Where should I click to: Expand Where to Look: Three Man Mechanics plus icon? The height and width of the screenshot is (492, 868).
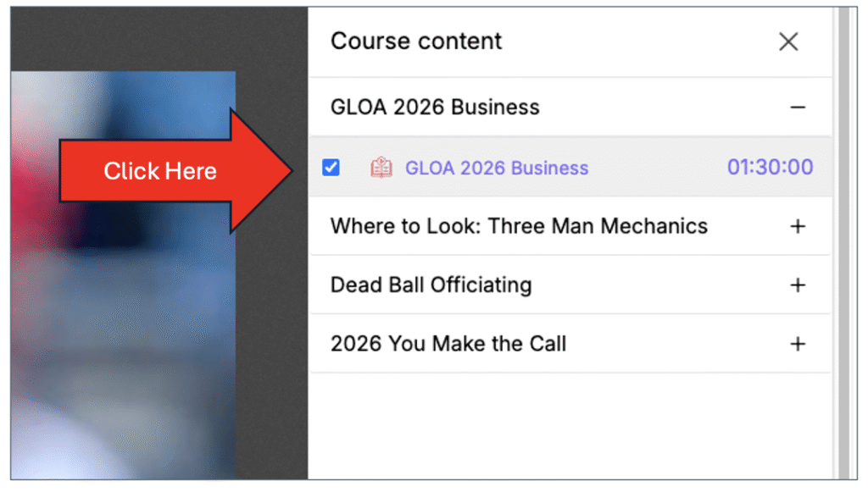[797, 226]
